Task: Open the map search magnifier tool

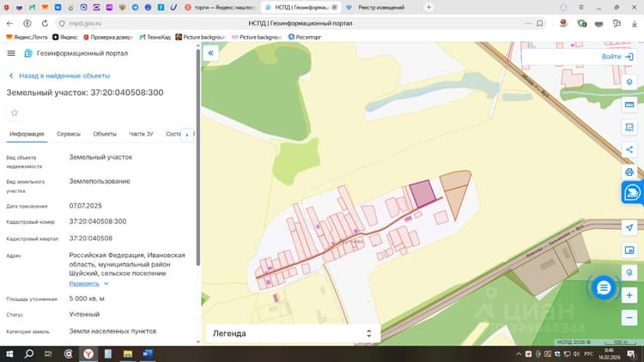Action: pyautogui.click(x=629, y=273)
